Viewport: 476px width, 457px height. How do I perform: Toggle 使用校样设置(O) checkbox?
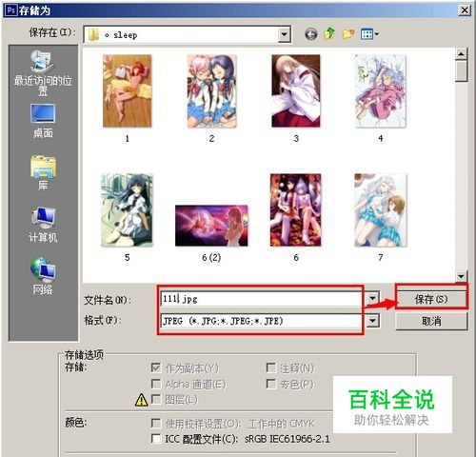click(156, 423)
